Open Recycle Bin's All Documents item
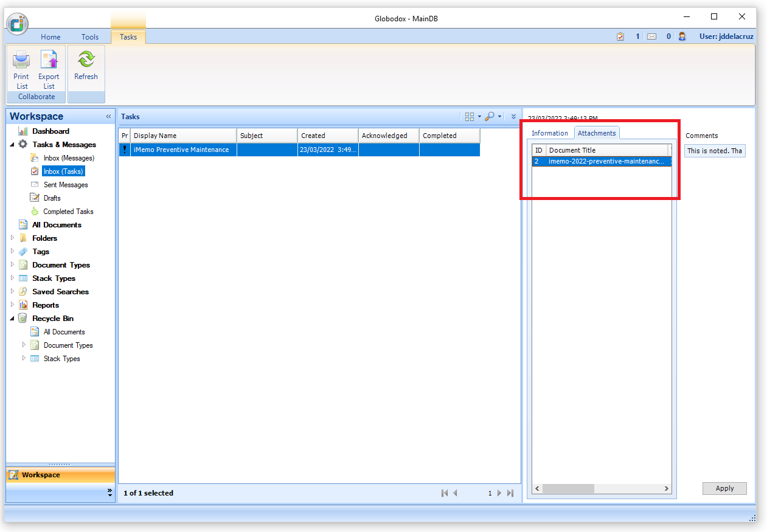This screenshot has height=532, width=767. point(64,332)
